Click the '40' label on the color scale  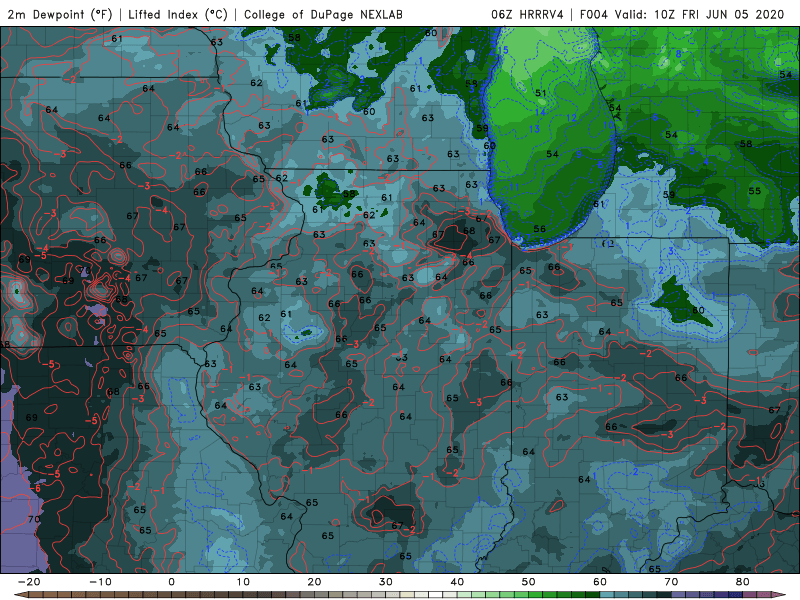coord(457,582)
